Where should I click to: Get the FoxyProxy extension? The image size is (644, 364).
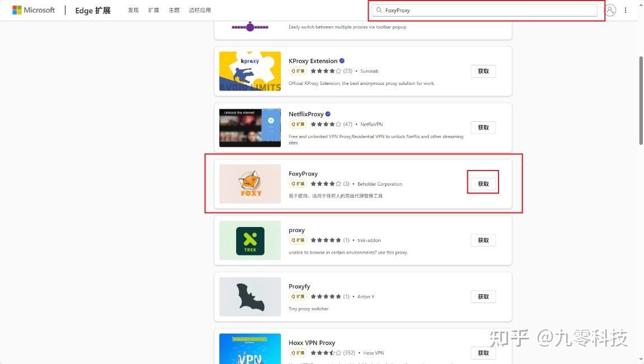point(483,184)
